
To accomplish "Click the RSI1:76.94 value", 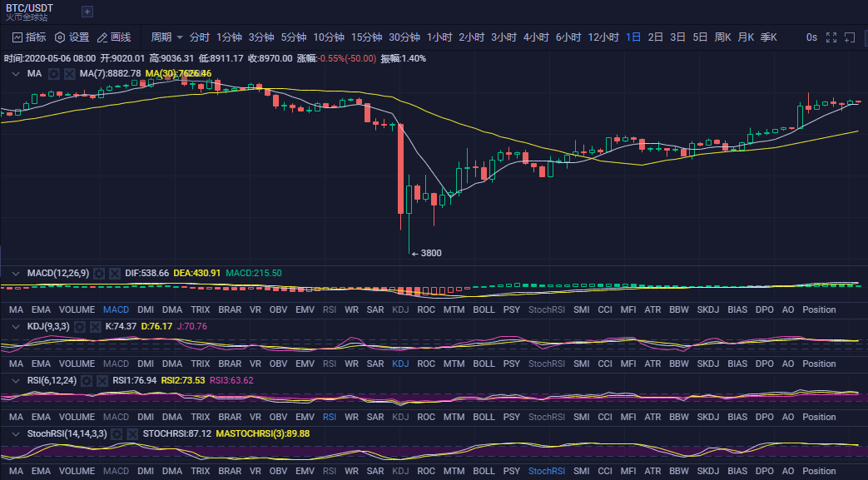I will coord(135,380).
